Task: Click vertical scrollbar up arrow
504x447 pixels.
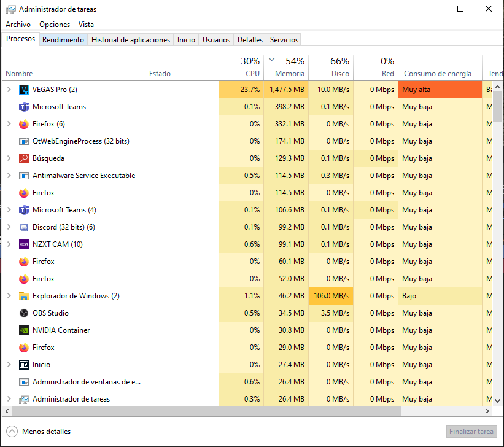Action: 498,87
